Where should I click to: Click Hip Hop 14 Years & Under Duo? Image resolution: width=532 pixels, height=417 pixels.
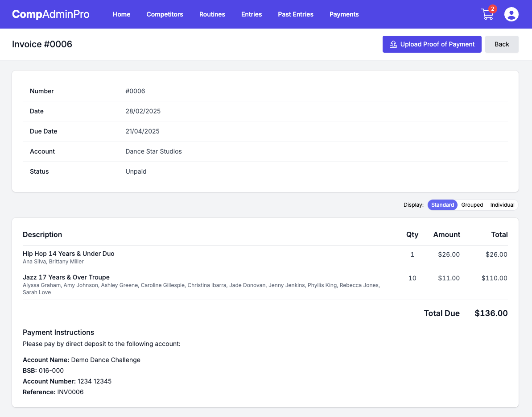[x=69, y=254]
